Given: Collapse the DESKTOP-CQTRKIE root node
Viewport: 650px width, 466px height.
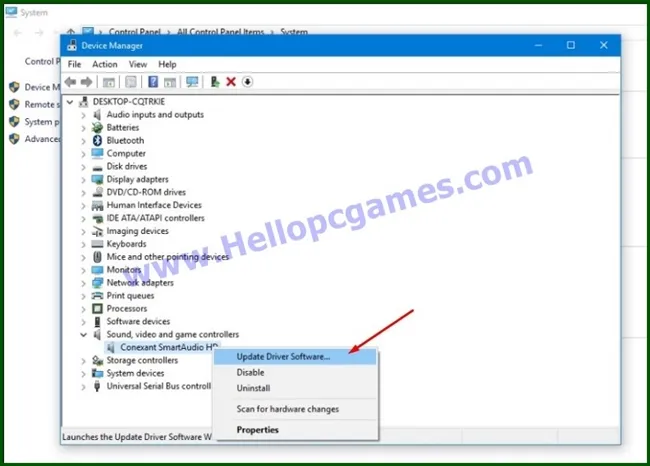Looking at the screenshot, I should point(70,102).
